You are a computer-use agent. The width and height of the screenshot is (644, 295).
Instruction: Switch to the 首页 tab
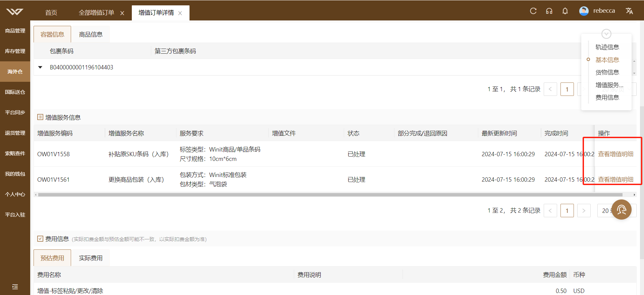[x=51, y=13]
